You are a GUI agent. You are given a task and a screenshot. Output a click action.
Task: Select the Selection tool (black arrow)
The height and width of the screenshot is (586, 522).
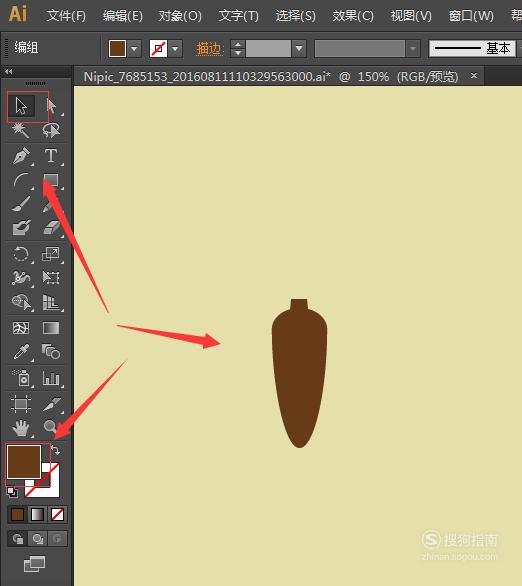21,106
